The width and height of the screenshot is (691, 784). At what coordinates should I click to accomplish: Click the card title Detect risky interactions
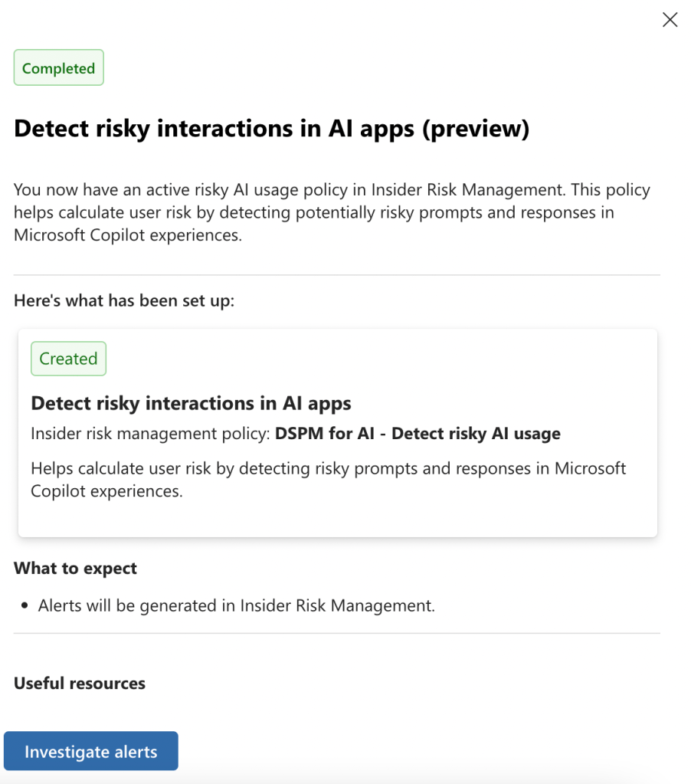click(191, 403)
